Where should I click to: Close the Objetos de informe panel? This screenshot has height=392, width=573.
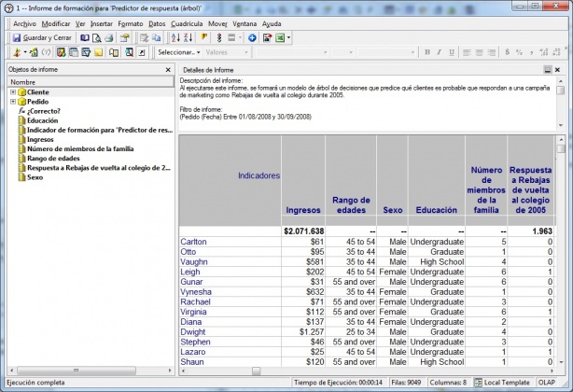pyautogui.click(x=167, y=70)
